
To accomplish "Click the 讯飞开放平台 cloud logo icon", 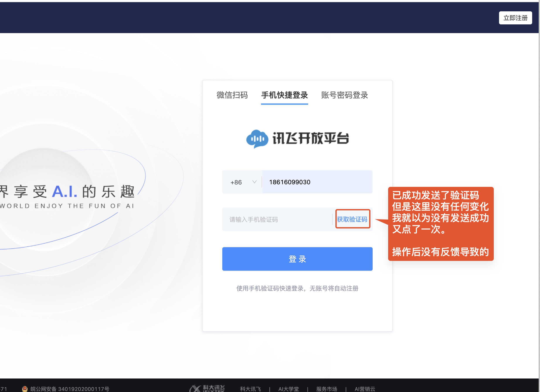I will 257,139.
